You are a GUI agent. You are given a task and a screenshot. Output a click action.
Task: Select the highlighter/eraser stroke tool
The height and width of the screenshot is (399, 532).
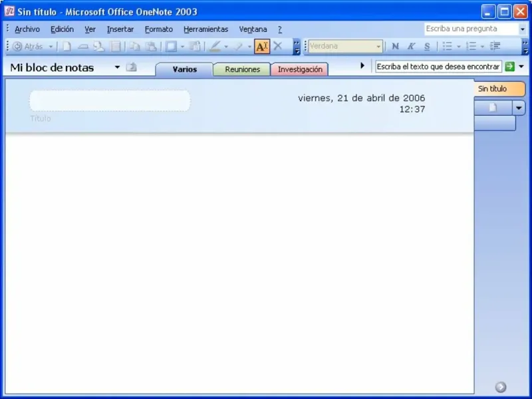(239, 47)
